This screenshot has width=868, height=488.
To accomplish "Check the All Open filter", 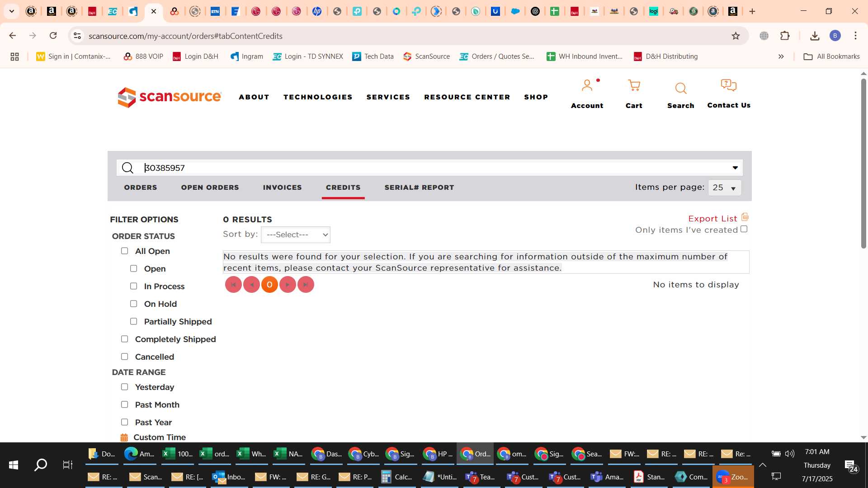I will point(124,251).
